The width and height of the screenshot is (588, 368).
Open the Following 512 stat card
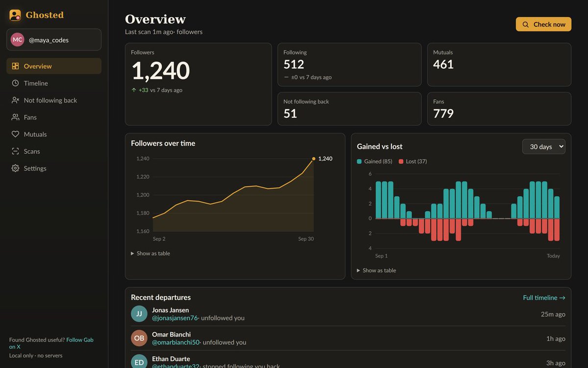click(x=349, y=65)
